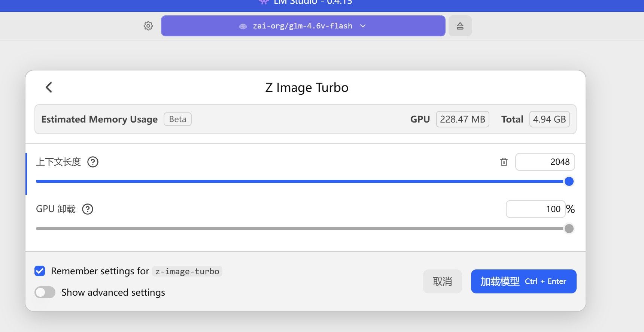
Task: Open the zai-org/glm-4.6v-flash model dropdown
Action: (x=303, y=26)
